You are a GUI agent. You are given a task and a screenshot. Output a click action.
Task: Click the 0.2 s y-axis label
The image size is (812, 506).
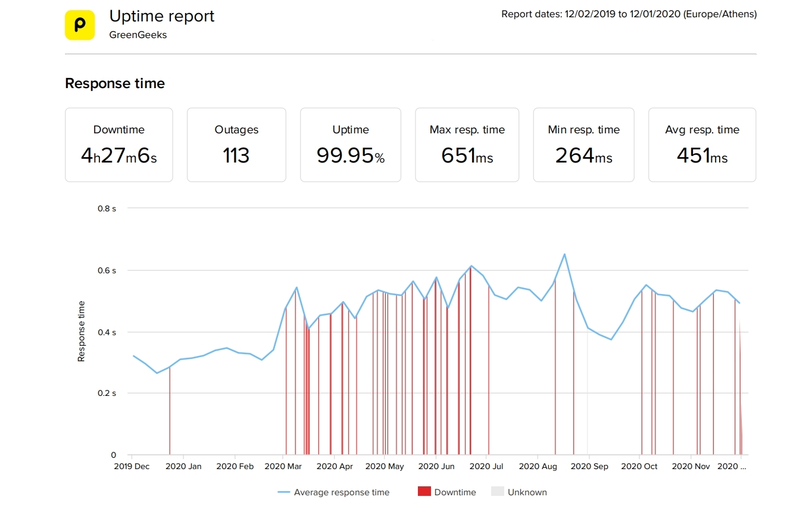(107, 393)
